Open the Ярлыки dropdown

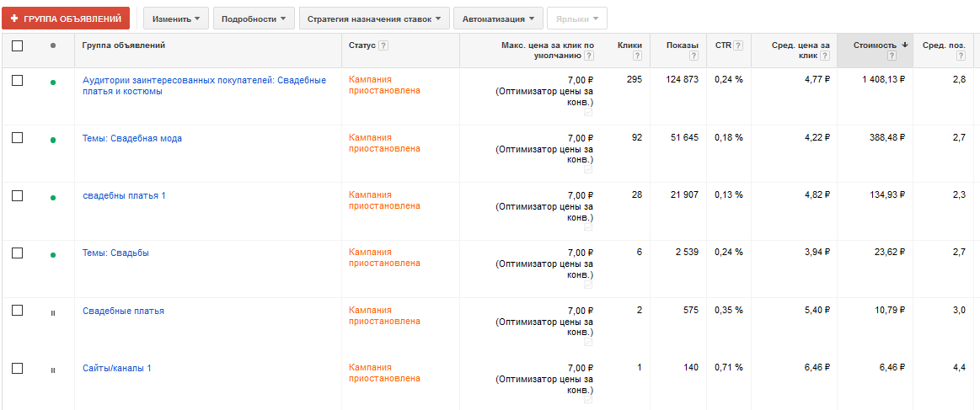577,19
